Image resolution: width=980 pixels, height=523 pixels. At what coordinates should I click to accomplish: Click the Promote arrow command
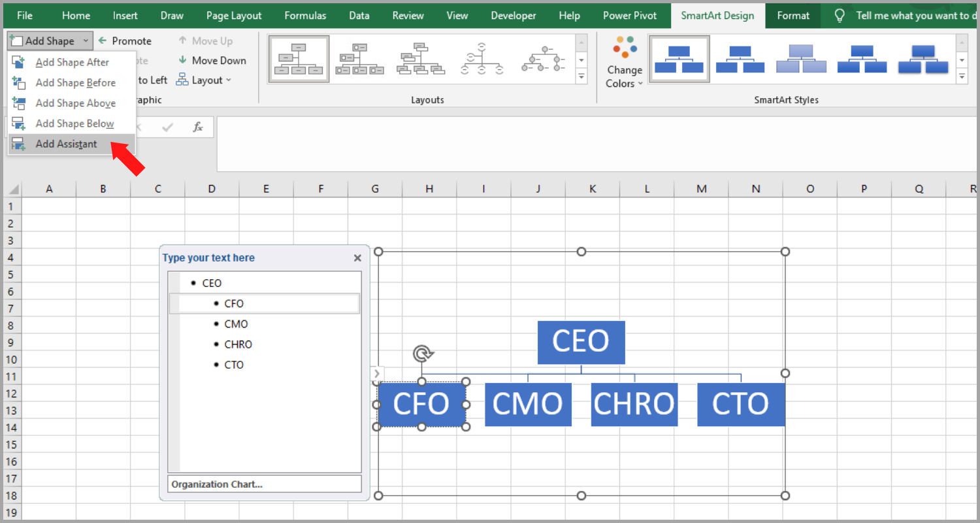[x=125, y=41]
